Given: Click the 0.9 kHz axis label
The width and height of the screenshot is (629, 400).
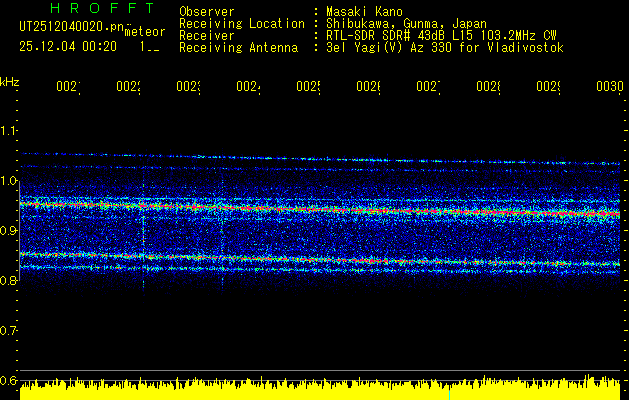Looking at the screenshot, I should click(x=8, y=231).
